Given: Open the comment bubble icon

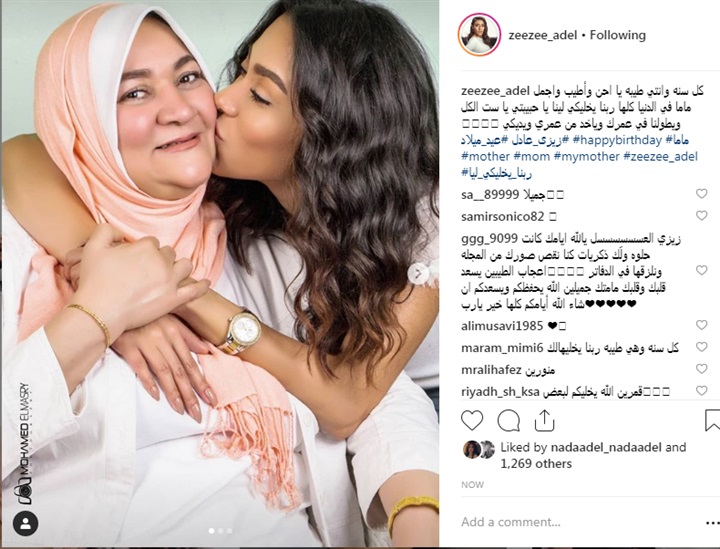Looking at the screenshot, I should click(x=508, y=420).
